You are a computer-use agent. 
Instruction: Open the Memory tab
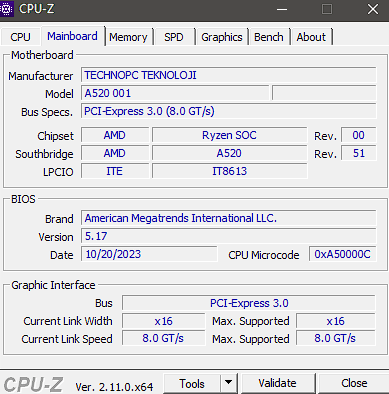pyautogui.click(x=128, y=37)
